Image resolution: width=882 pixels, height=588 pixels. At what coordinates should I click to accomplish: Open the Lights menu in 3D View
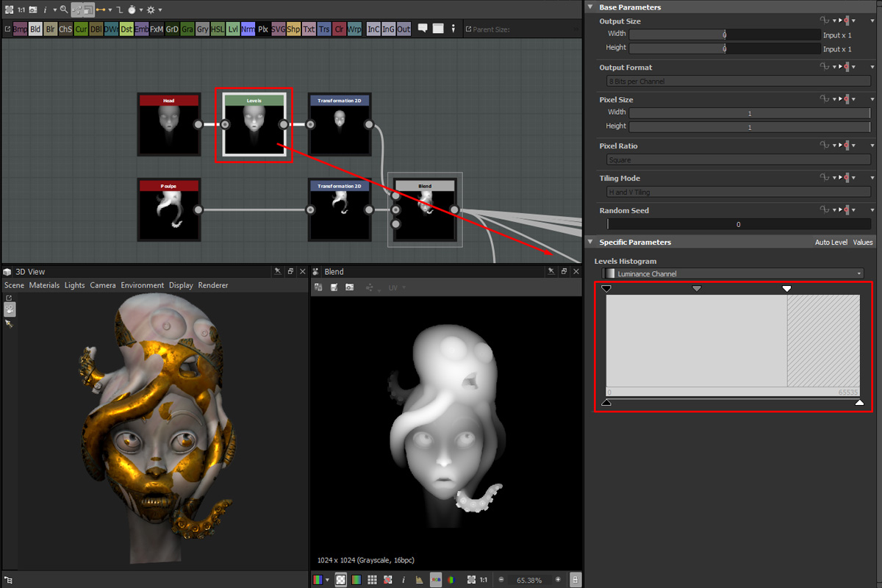74,285
